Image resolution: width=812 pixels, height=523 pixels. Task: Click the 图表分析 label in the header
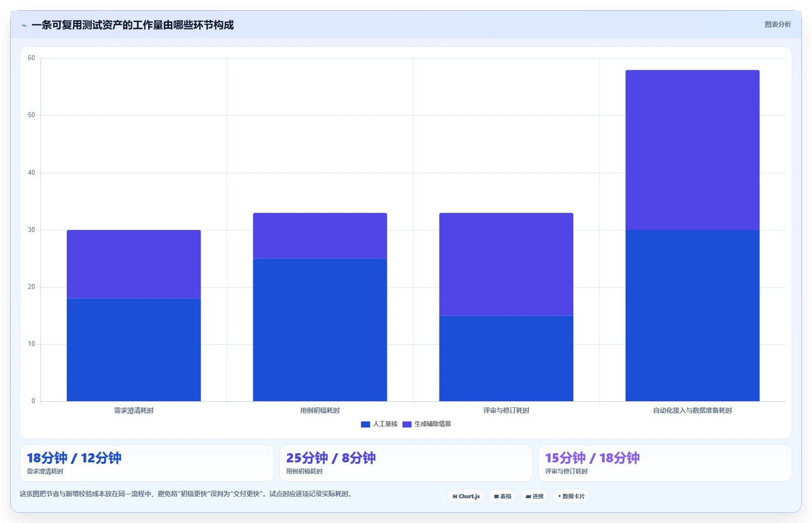[x=778, y=24]
